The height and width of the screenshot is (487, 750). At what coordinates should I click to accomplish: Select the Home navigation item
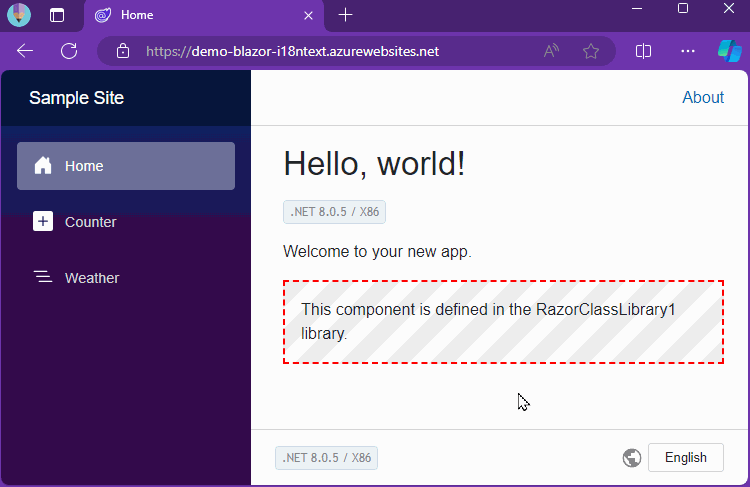(x=126, y=166)
